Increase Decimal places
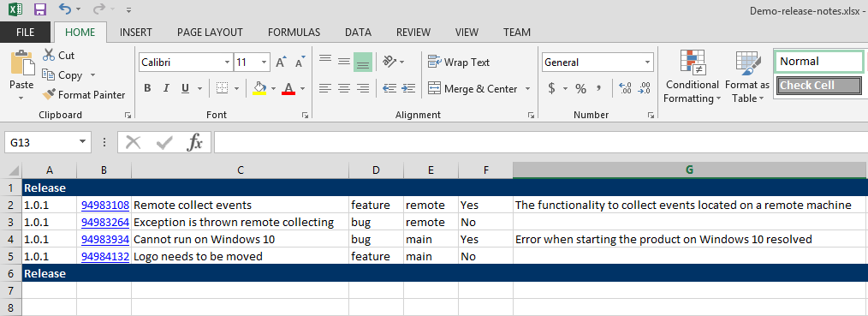868x316 pixels. coord(626,88)
